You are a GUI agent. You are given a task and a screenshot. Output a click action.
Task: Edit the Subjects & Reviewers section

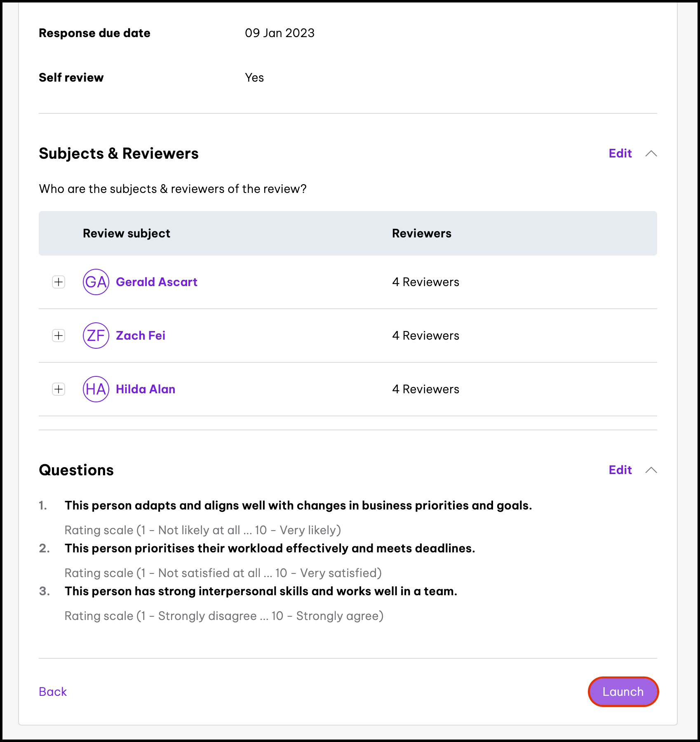[x=620, y=153]
